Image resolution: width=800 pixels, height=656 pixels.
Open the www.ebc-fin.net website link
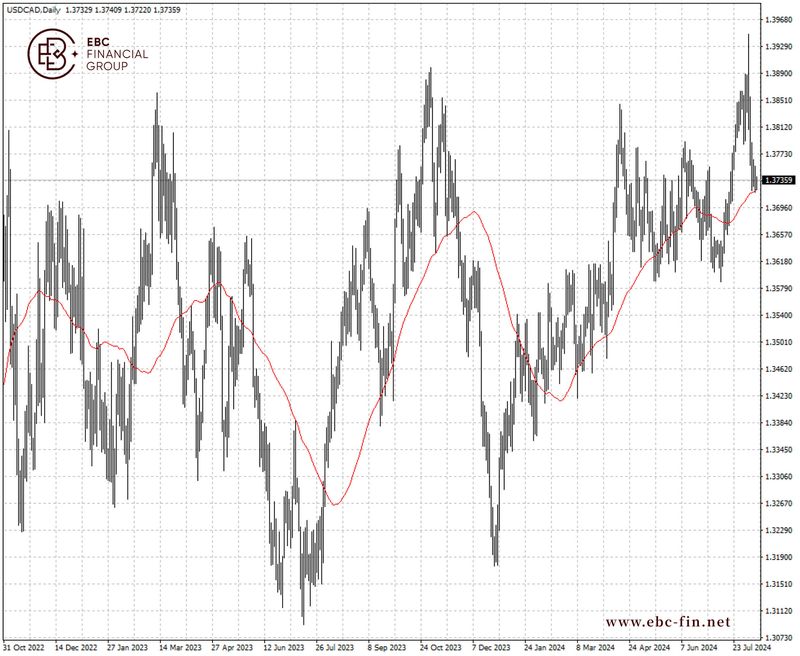[668, 622]
